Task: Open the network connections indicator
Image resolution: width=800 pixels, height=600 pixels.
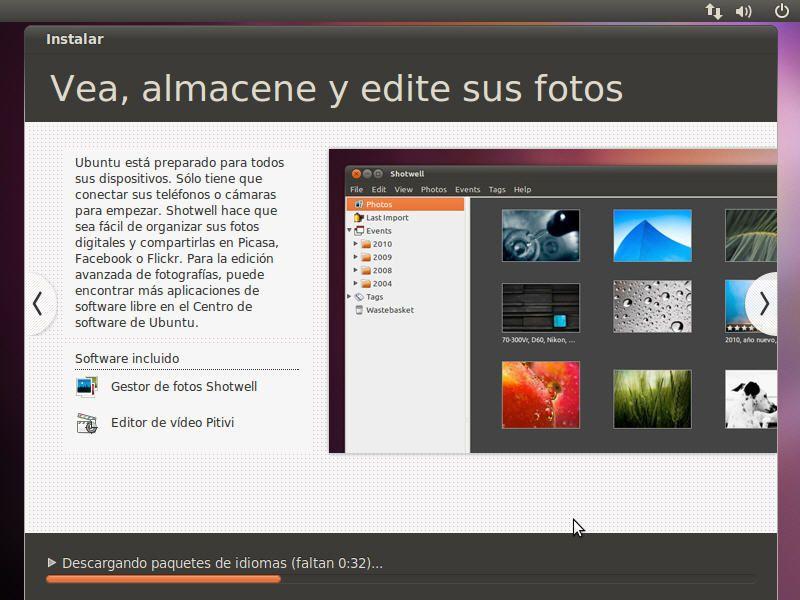Action: tap(713, 11)
